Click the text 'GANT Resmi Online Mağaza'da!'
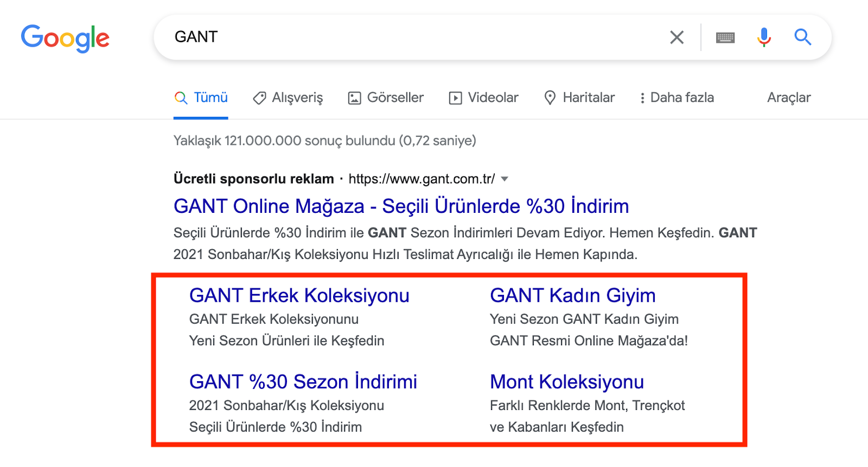Screen dimensions: 868x467 pos(589,341)
